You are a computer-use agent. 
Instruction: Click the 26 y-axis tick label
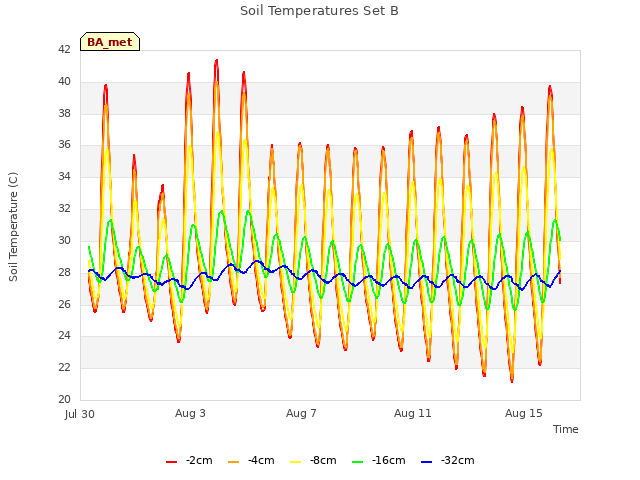[x=64, y=304]
